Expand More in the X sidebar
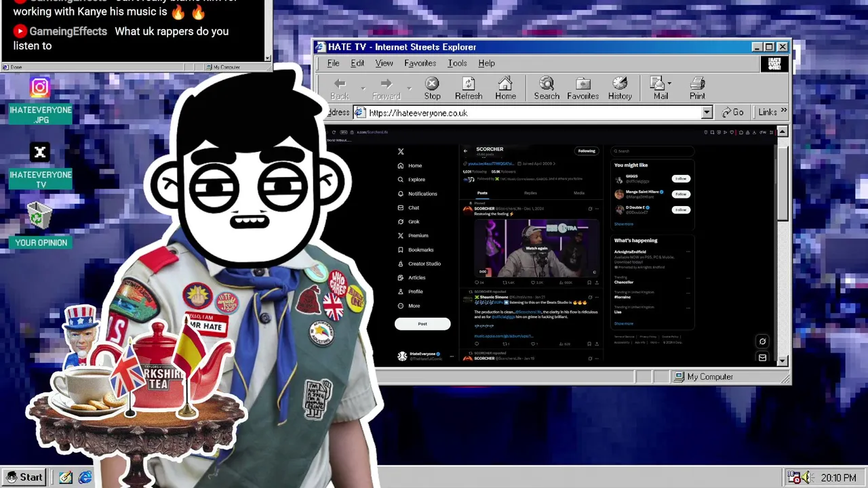The image size is (868, 488). coord(409,306)
